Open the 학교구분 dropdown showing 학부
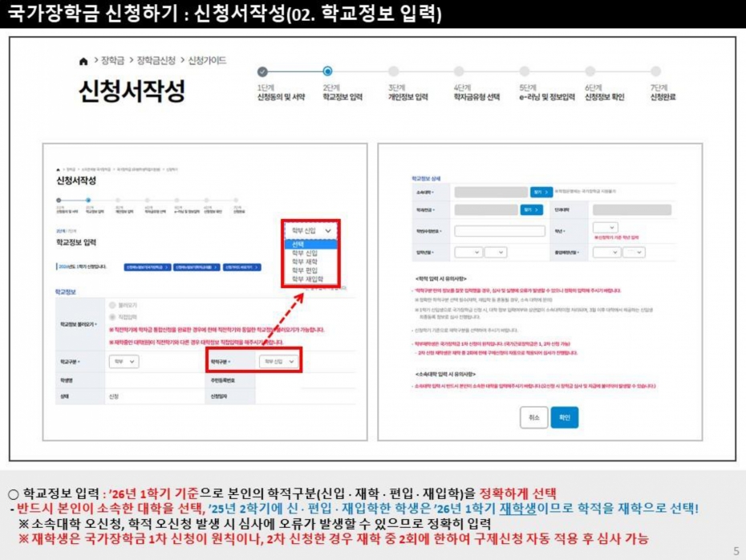This screenshot has height=560, width=746. [122, 362]
